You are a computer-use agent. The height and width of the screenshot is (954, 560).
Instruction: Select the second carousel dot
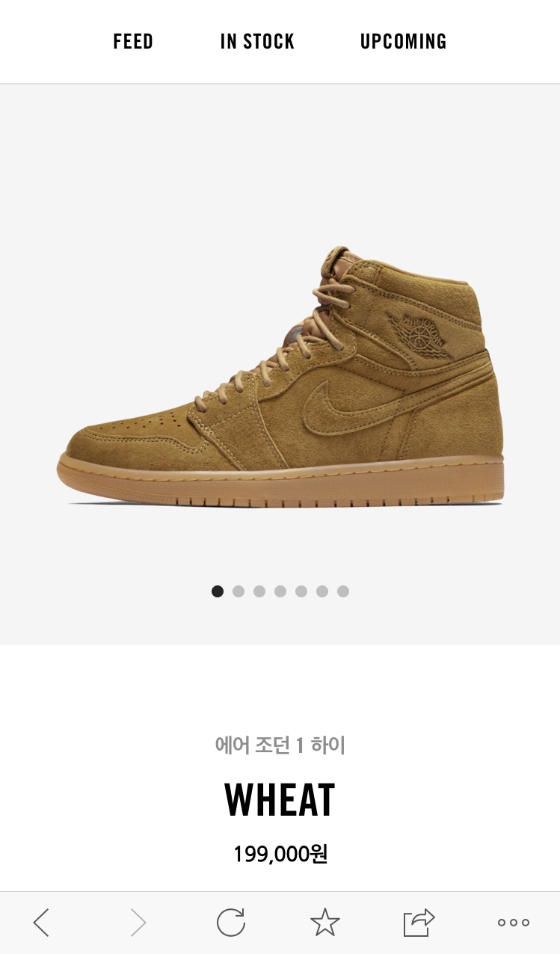click(239, 591)
